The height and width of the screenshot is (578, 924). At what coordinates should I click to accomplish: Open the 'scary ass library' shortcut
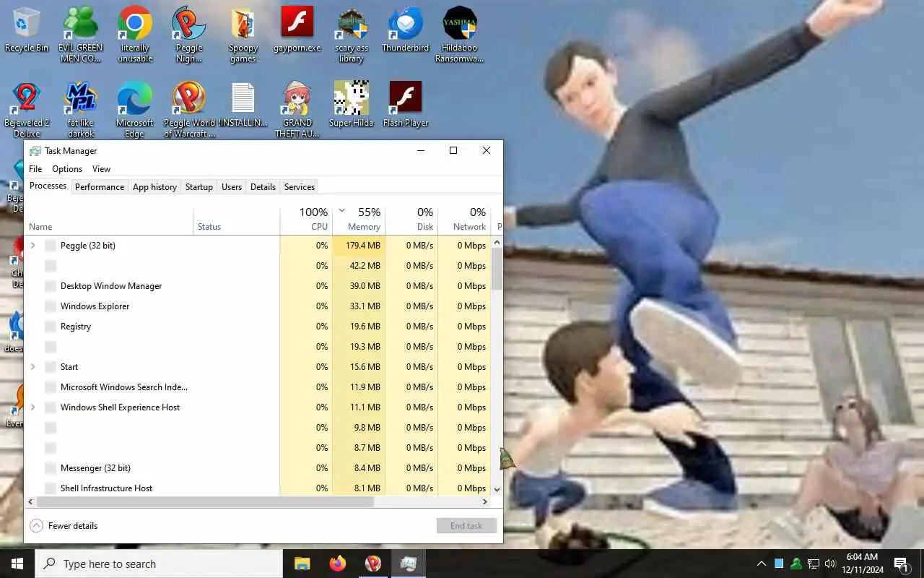pyautogui.click(x=352, y=34)
